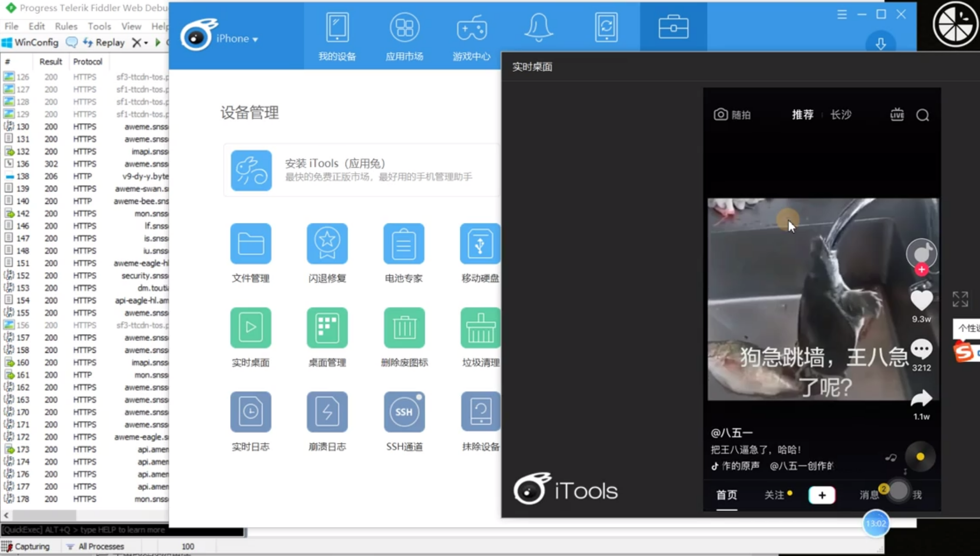The image size is (980, 556).
Task: Toggle Capturing in the Fiddler status bar
Action: [x=26, y=546]
